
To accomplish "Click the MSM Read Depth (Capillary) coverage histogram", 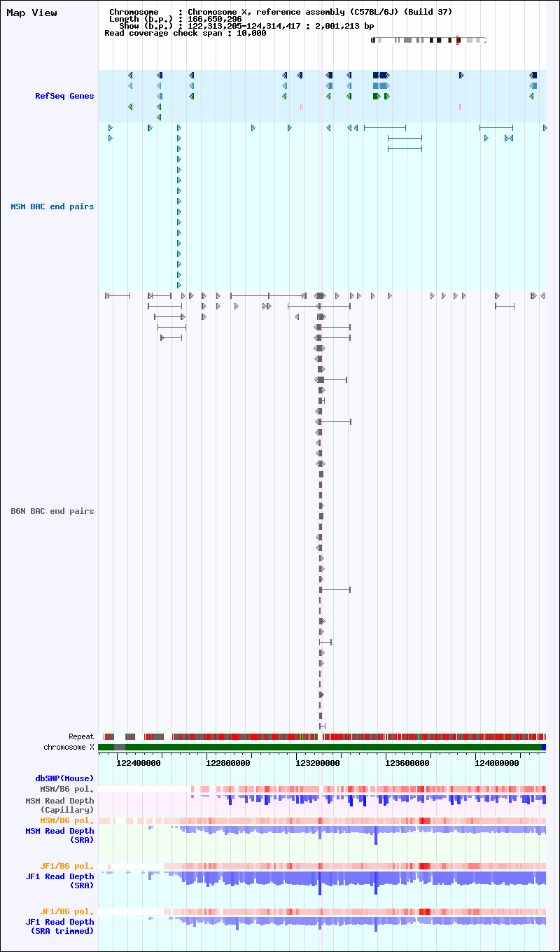I will coord(369,799).
